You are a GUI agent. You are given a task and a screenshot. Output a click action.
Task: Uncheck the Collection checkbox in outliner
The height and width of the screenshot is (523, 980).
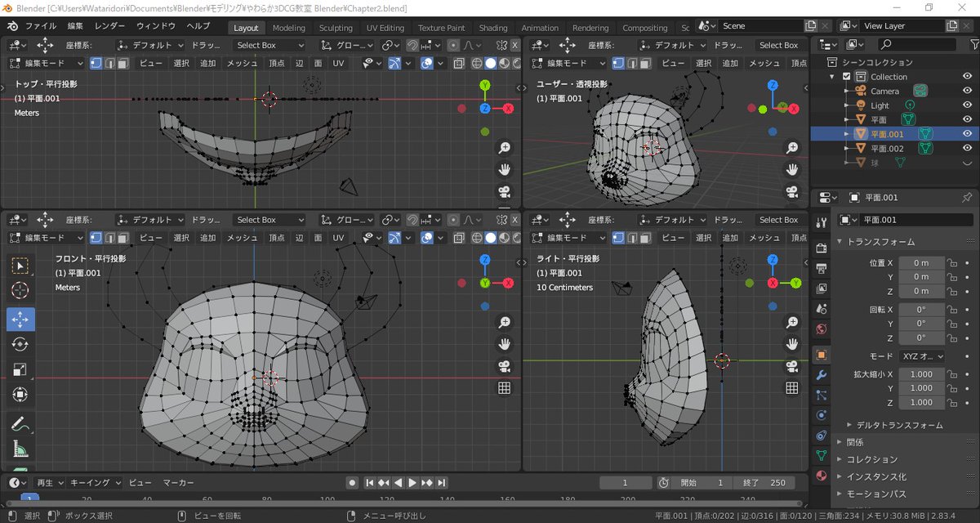pyautogui.click(x=847, y=77)
